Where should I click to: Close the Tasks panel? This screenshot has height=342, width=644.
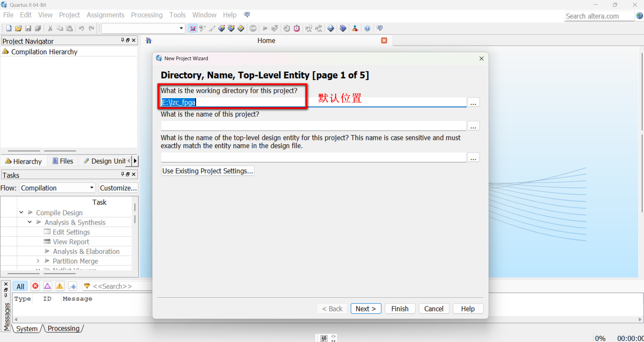click(x=134, y=174)
